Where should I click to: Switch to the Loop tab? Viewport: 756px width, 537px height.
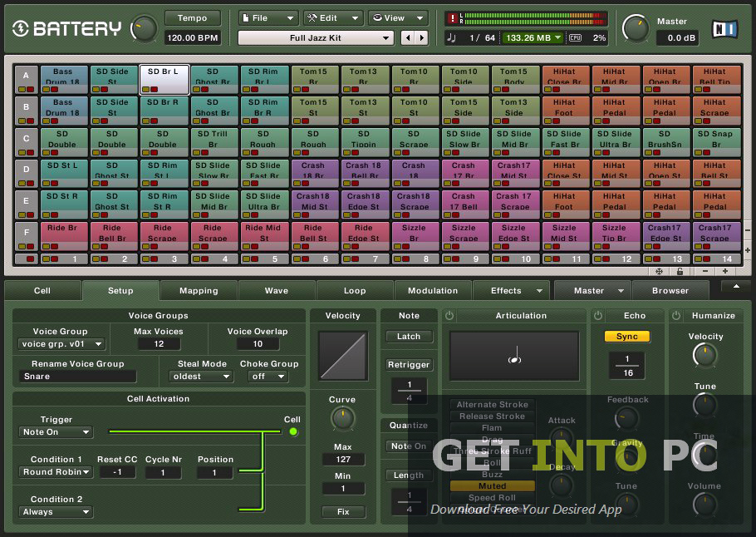coord(355,290)
